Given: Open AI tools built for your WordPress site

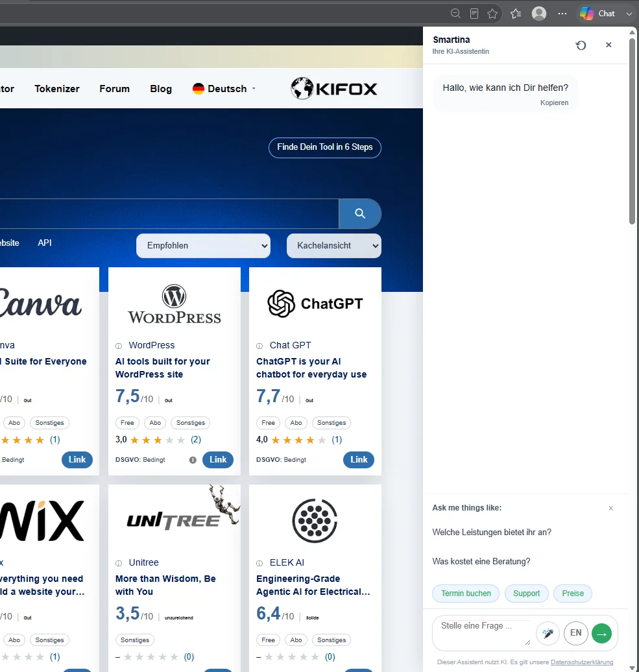Looking at the screenshot, I should pos(162,368).
